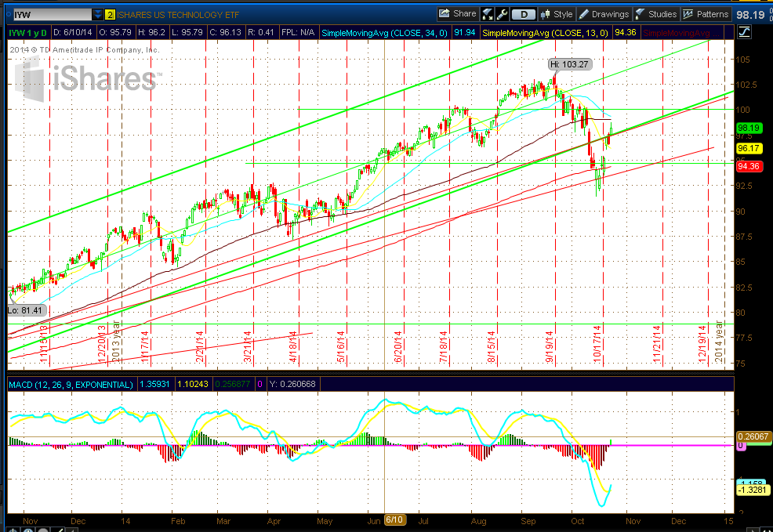Click the yellow number 2 link box

(110, 15)
